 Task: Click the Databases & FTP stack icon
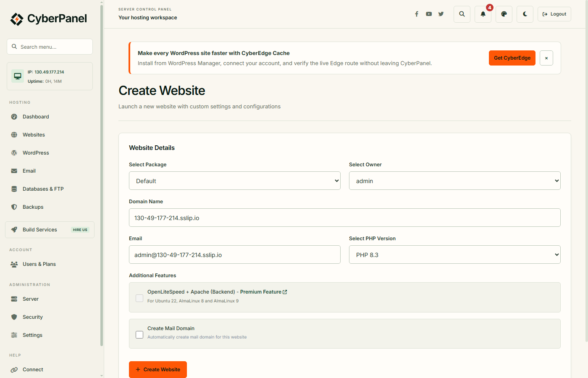[x=14, y=189]
